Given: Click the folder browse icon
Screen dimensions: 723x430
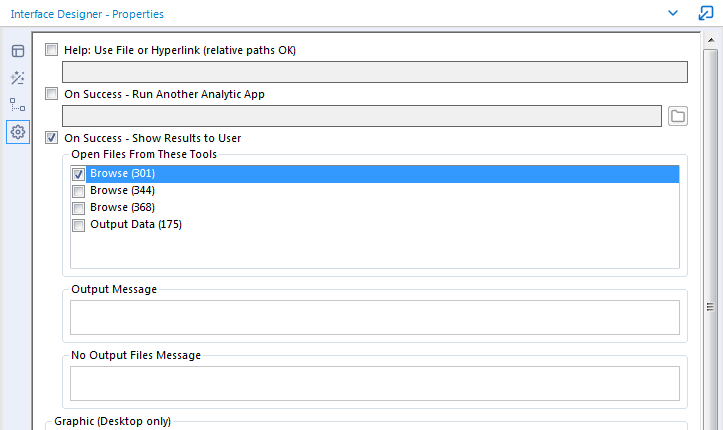Looking at the screenshot, I should point(678,116).
